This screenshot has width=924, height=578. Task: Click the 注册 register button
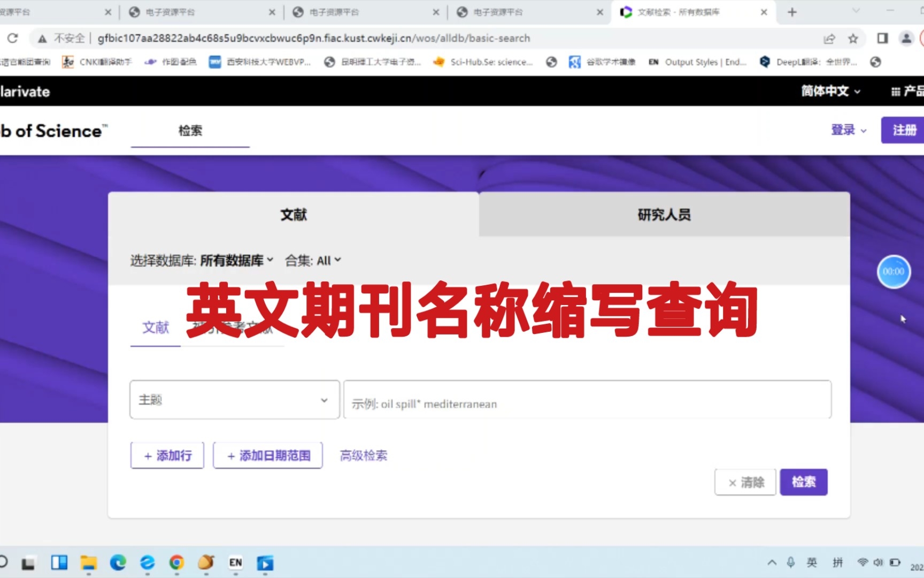[903, 130]
